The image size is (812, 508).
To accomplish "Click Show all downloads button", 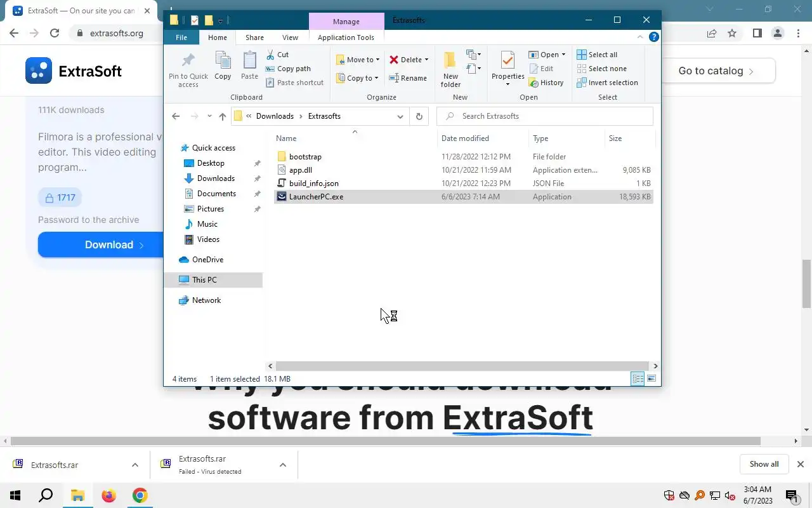I will pos(764,464).
